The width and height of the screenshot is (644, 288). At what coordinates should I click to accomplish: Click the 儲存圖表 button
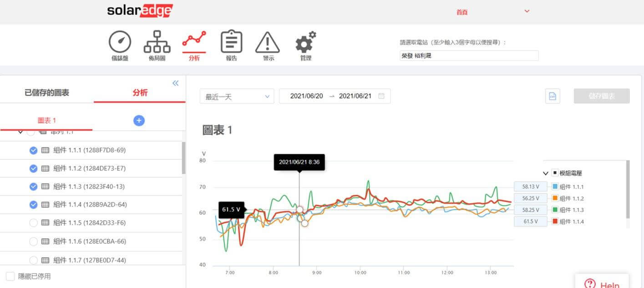click(x=602, y=96)
